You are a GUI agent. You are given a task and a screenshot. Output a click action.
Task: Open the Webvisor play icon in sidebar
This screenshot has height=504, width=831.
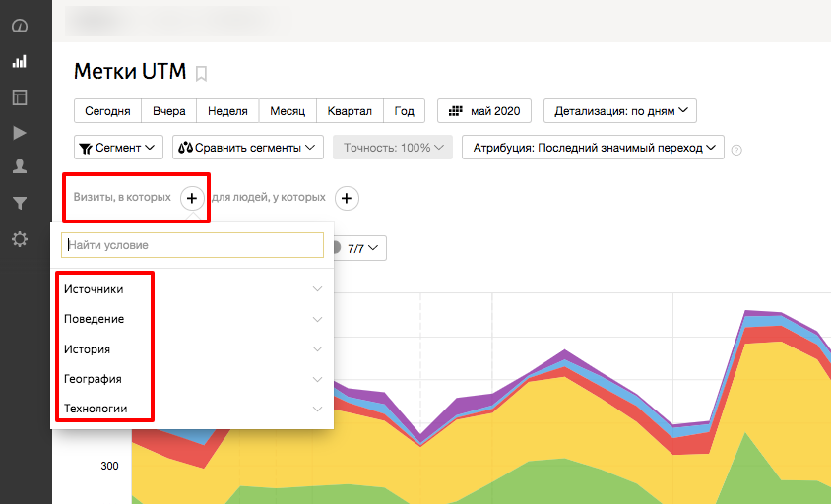pos(19,133)
